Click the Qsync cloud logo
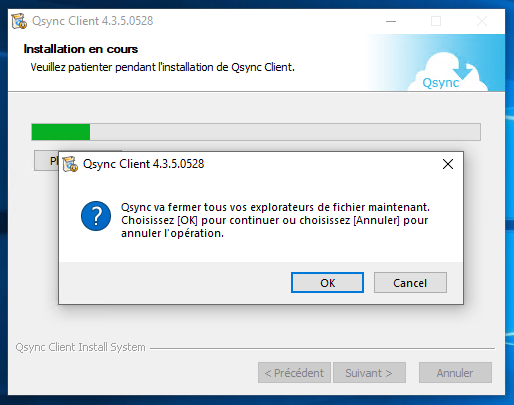 click(447, 73)
